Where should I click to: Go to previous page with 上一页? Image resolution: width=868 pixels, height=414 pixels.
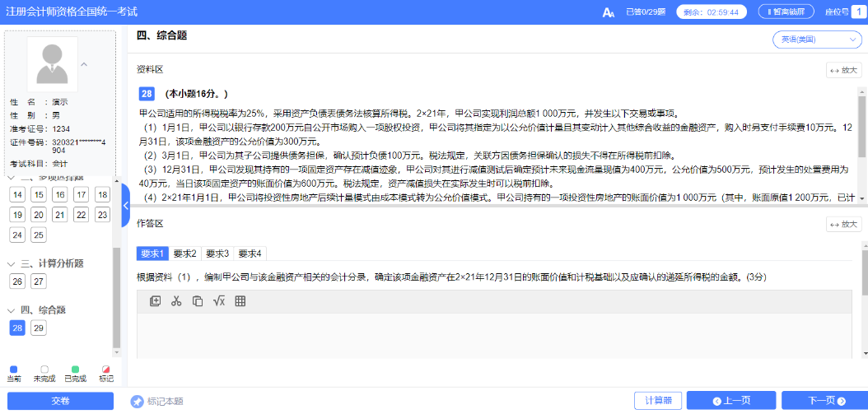coord(731,401)
